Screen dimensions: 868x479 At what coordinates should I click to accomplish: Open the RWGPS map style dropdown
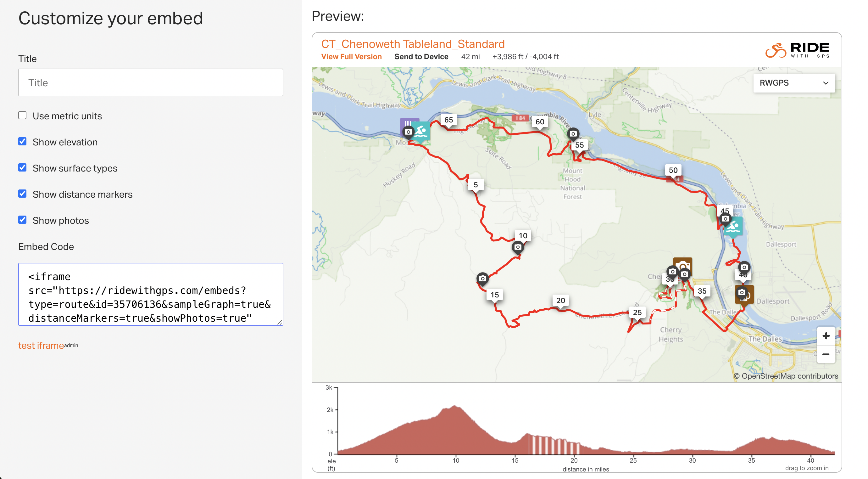point(794,83)
